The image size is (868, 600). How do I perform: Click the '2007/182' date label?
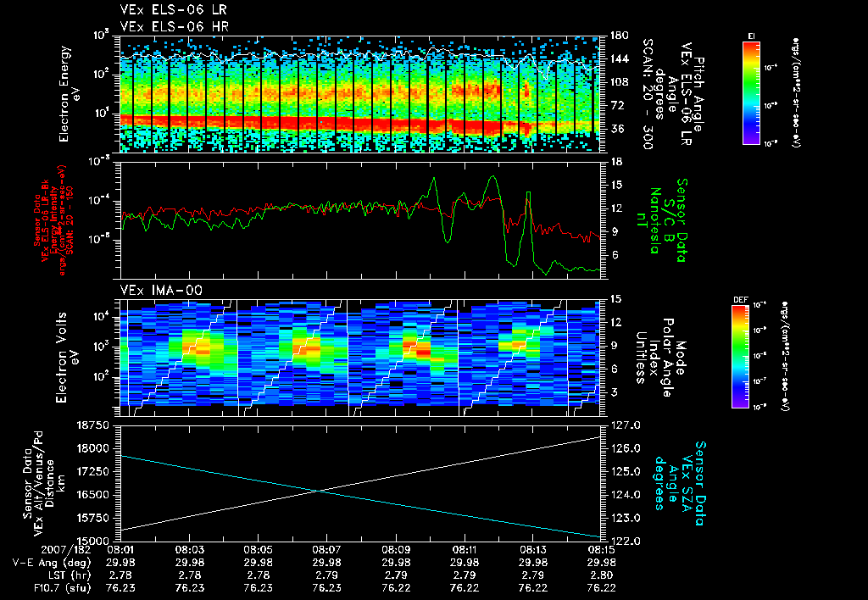[x=64, y=550]
